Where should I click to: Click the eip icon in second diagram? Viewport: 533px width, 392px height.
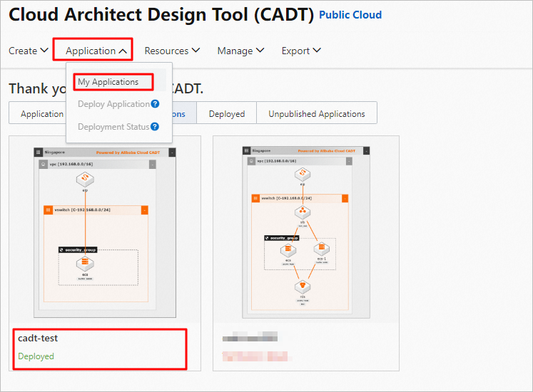(303, 175)
